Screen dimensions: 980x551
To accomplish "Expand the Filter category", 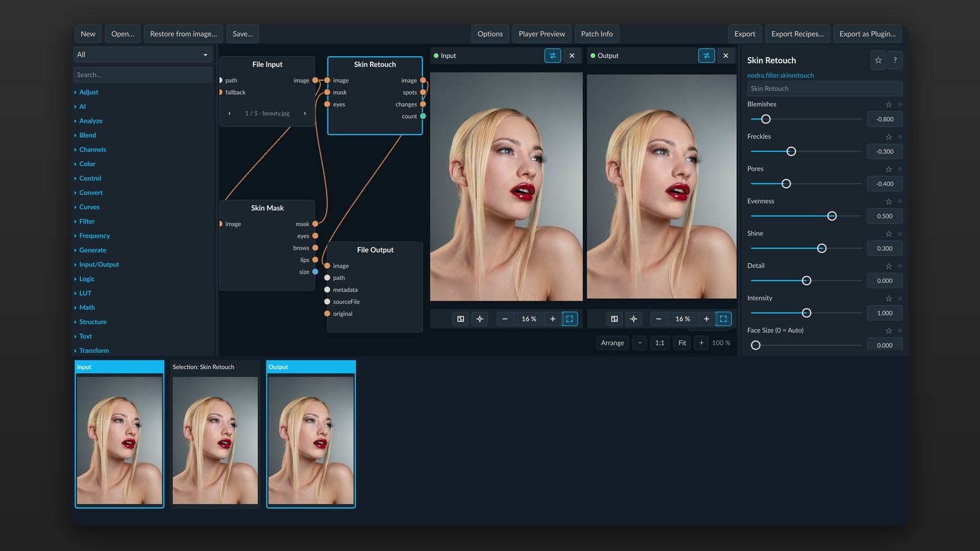I will pyautogui.click(x=87, y=222).
